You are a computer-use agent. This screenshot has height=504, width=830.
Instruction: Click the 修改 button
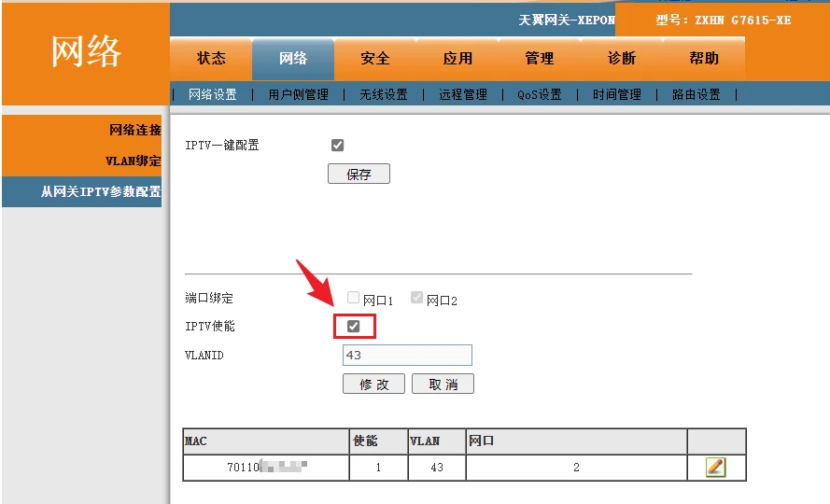(373, 384)
